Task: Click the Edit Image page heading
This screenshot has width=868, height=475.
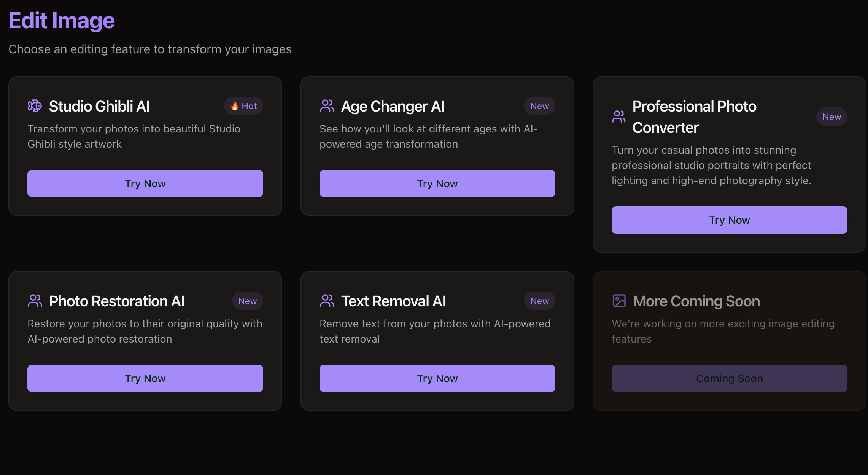Action: (62, 20)
